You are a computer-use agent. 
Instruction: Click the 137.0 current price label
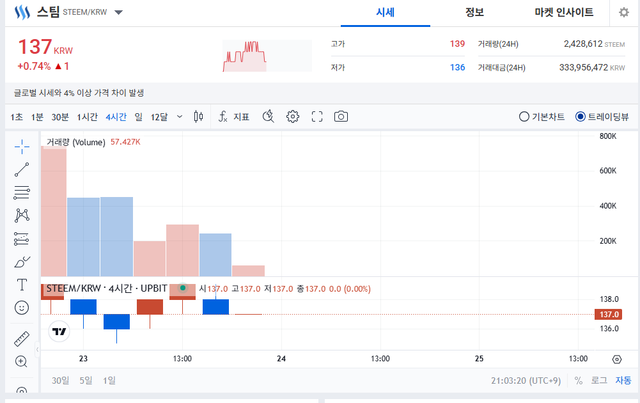coord(609,314)
